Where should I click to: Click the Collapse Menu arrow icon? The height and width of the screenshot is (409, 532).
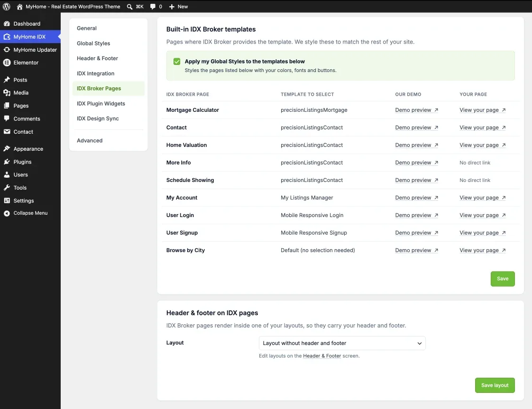pyautogui.click(x=7, y=213)
